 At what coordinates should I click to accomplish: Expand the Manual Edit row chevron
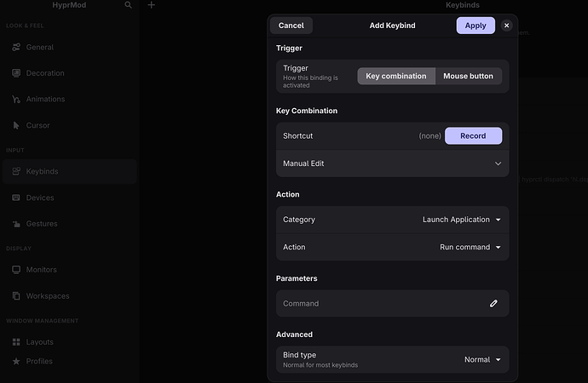click(498, 163)
